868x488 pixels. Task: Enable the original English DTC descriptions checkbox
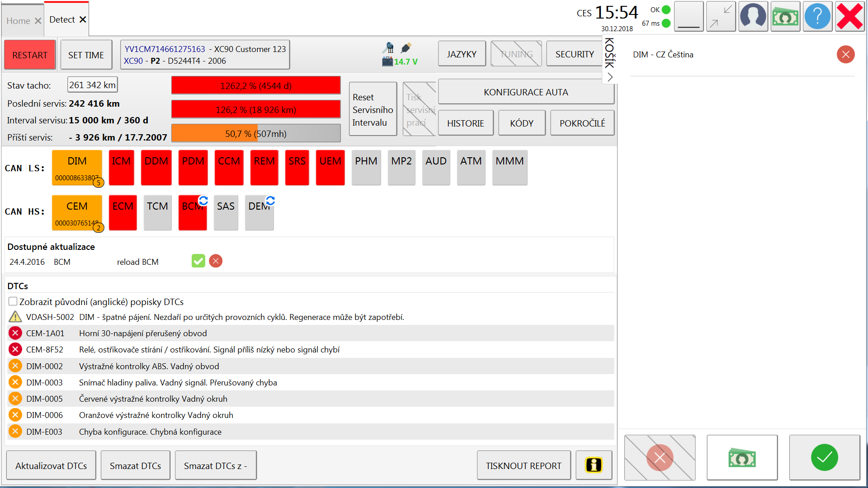[13, 301]
